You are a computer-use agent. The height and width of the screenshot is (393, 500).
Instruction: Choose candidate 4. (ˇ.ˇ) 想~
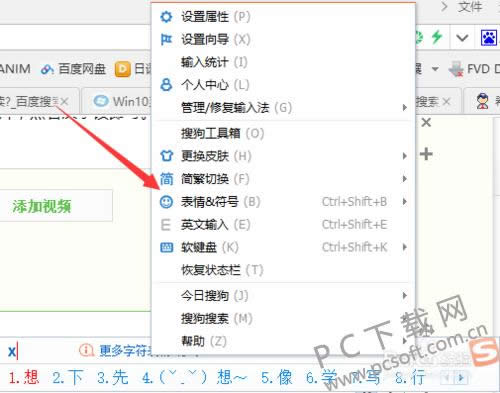(194, 377)
